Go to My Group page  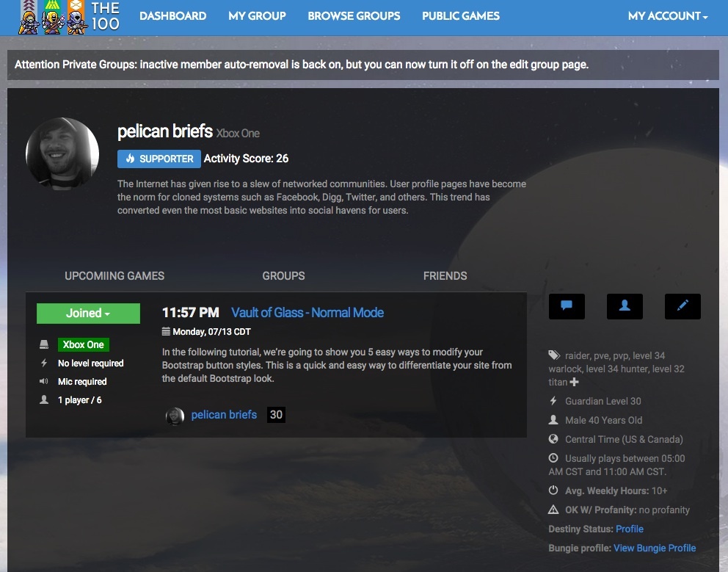click(x=257, y=15)
